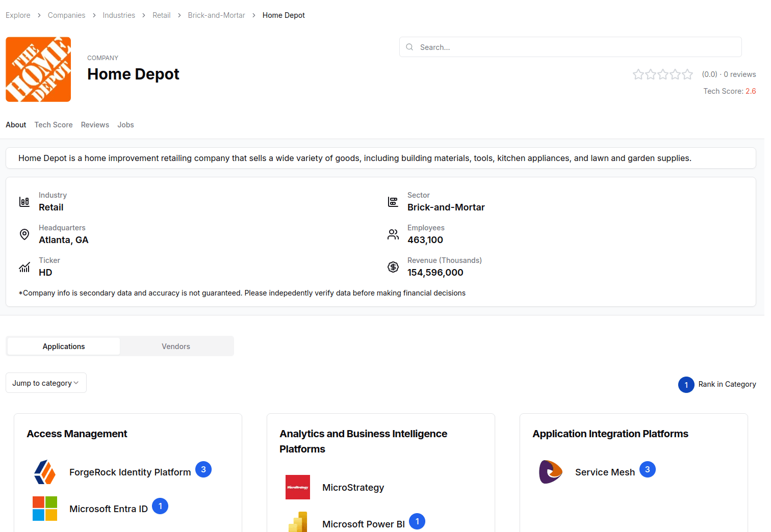Click the rank badge beside ForgeRock Identity Platform
The height and width of the screenshot is (532, 771).
(203, 469)
